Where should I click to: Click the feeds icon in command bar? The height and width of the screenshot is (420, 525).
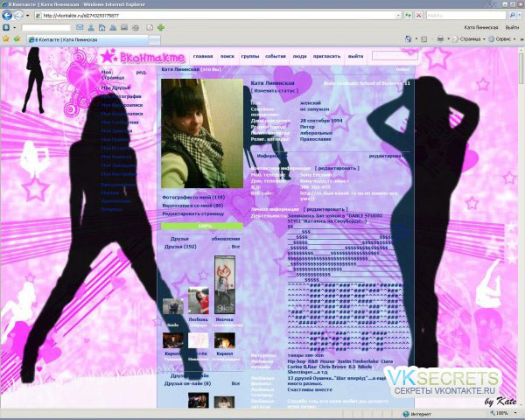pos(423,39)
